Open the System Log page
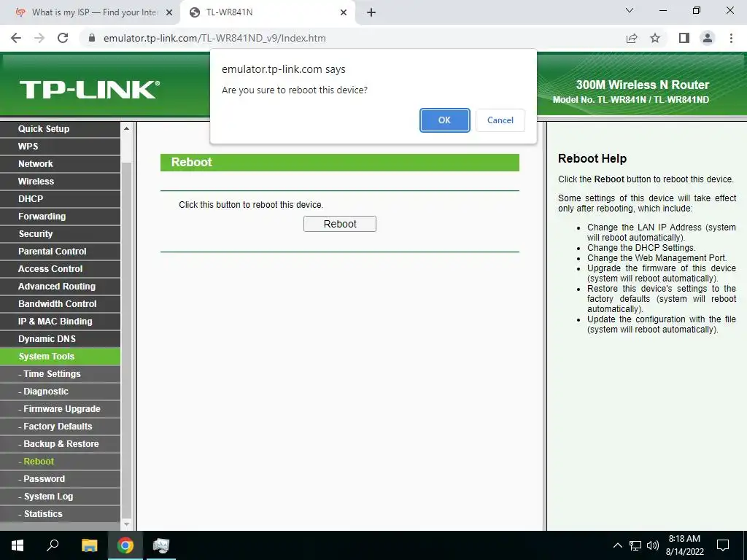 (60, 497)
